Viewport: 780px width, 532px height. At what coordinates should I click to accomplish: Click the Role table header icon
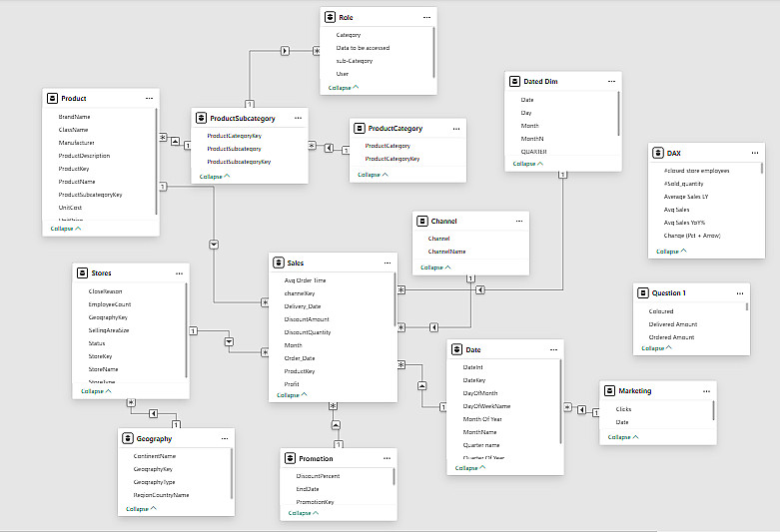[330, 17]
